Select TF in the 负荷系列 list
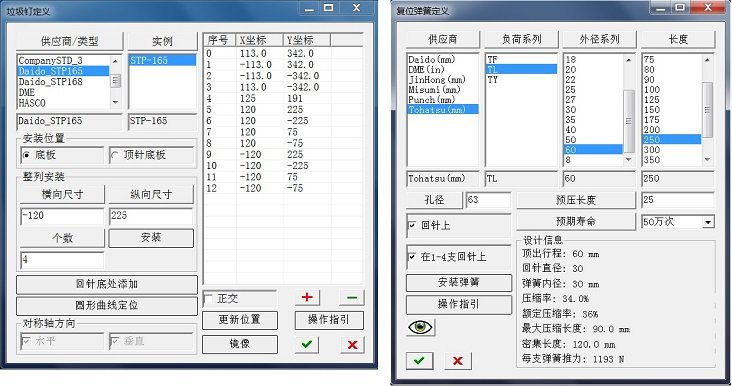The image size is (732, 386). click(x=521, y=60)
